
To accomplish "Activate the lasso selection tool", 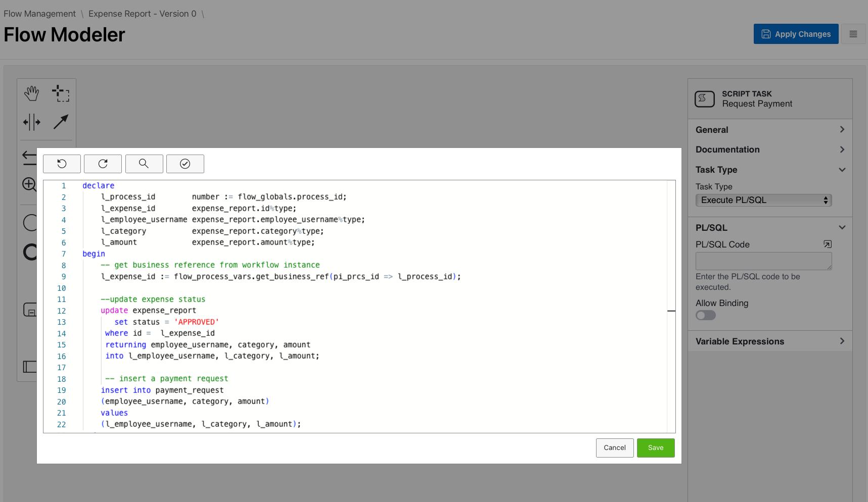I will coord(60,93).
